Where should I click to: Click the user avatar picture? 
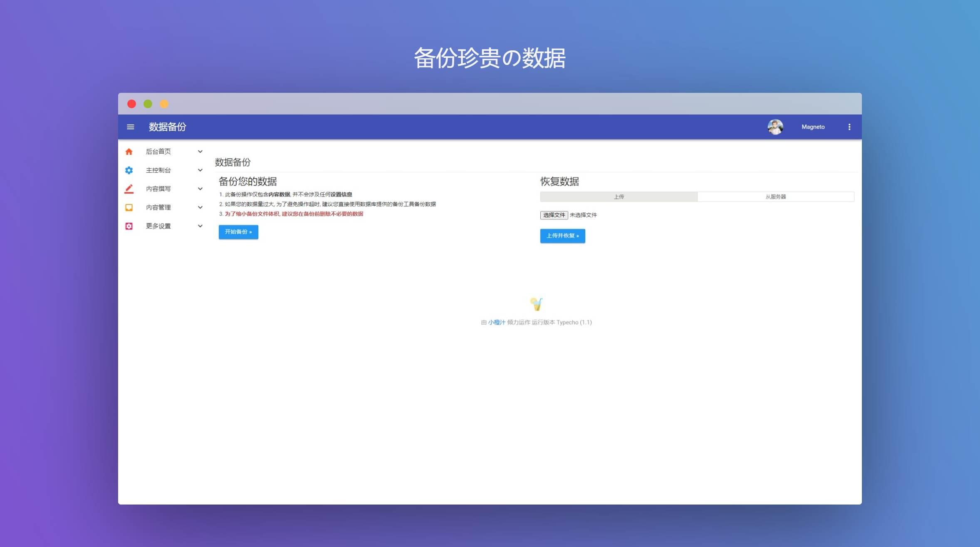775,127
